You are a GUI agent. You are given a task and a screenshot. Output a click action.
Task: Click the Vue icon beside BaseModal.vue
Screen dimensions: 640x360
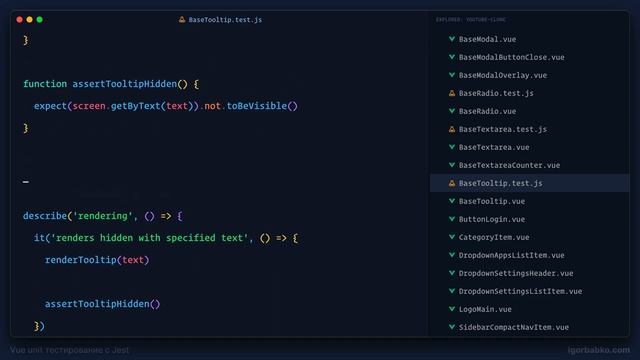452,39
